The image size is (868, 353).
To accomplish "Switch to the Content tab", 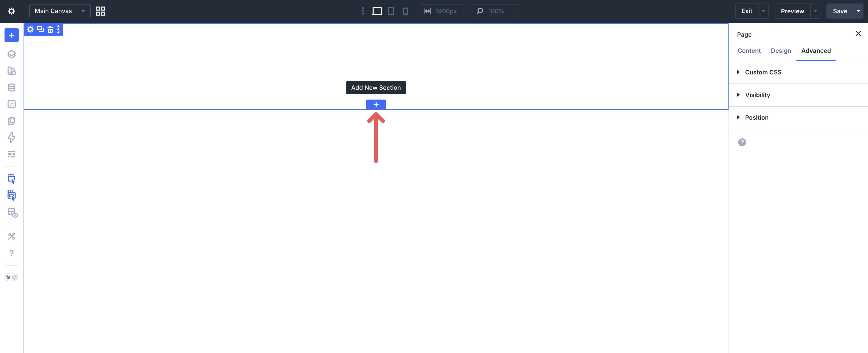I will coord(749,51).
